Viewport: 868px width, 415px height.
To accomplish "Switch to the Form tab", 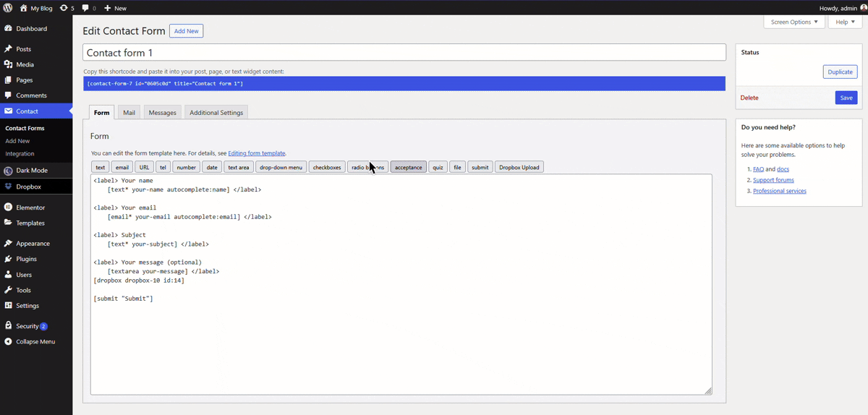I will tap(102, 112).
